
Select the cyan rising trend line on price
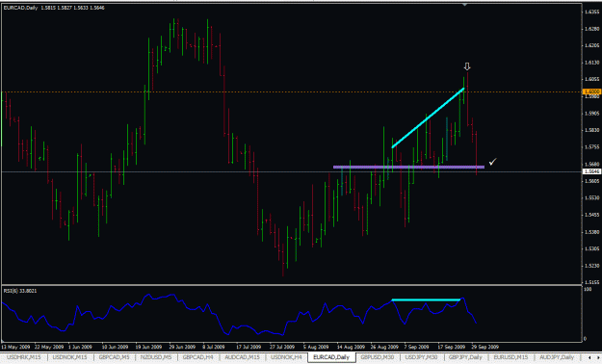428,118
